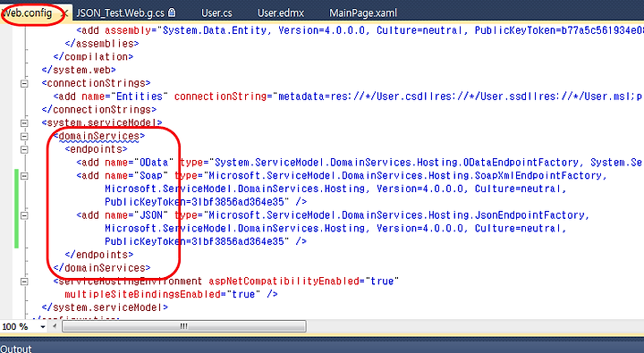The width and height of the screenshot is (644, 353).
Task: Collapse the connectionStrings section
Action: [24, 83]
